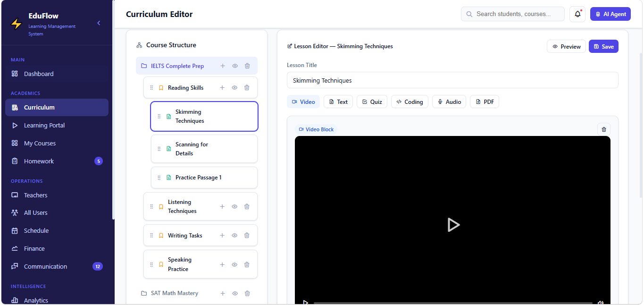This screenshot has height=305, width=644.
Task: Select the Scanning for Details lesson
Action: point(204,149)
